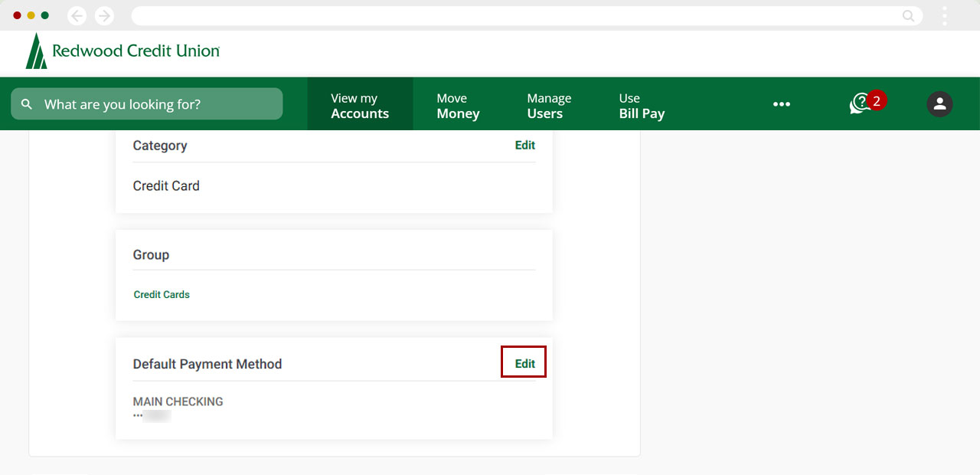This screenshot has height=475, width=980.
Task: Edit the Category setting
Action: coord(525,145)
